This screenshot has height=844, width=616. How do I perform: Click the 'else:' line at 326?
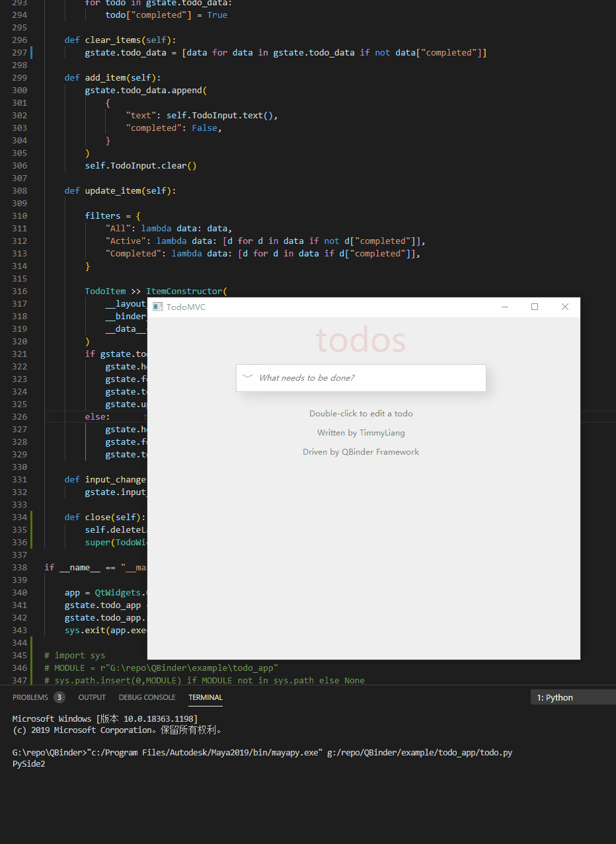click(x=98, y=416)
